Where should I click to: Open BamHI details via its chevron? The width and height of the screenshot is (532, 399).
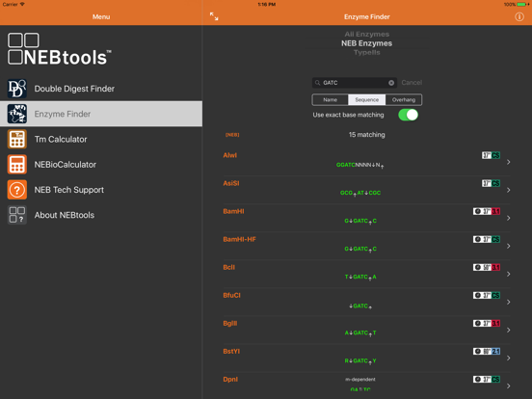coord(508,218)
